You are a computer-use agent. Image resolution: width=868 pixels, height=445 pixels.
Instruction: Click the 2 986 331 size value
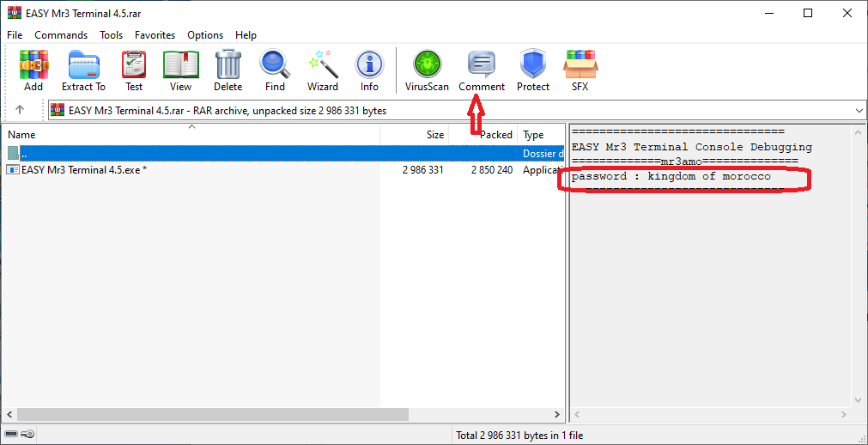(423, 169)
